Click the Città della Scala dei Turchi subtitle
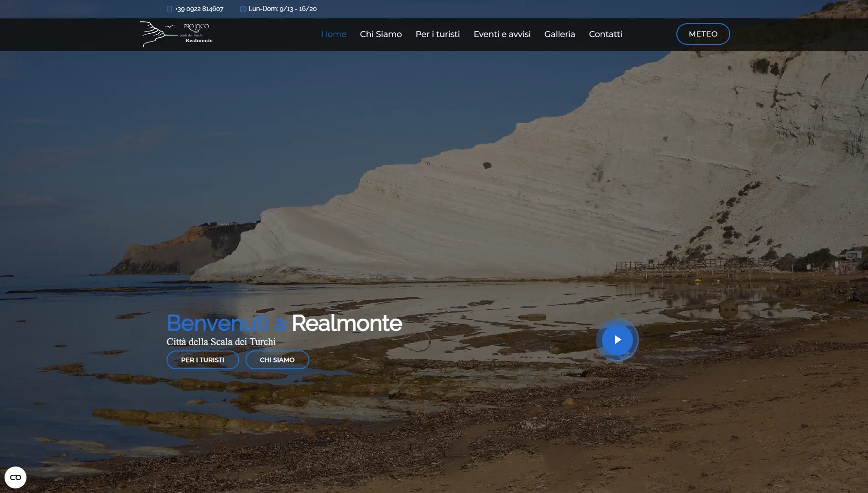This screenshot has height=493, width=868. [x=221, y=341]
